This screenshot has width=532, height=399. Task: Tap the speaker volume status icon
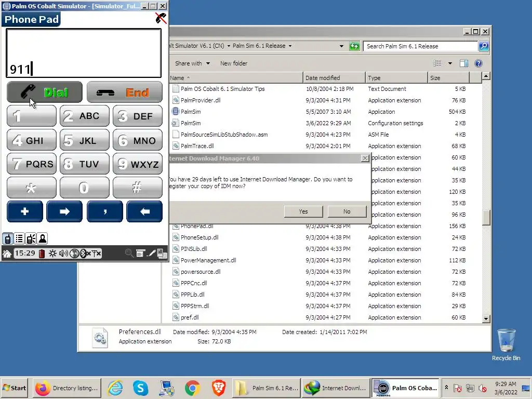[x=63, y=254]
